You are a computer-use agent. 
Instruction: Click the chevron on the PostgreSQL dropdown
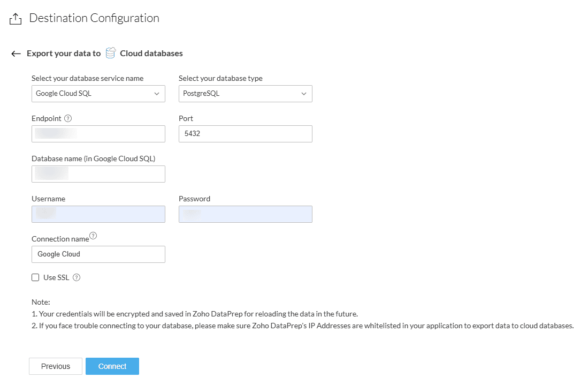pyautogui.click(x=304, y=94)
